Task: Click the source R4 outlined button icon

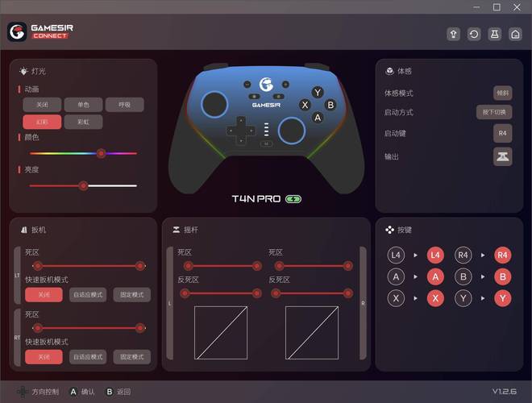Action: click(x=463, y=255)
